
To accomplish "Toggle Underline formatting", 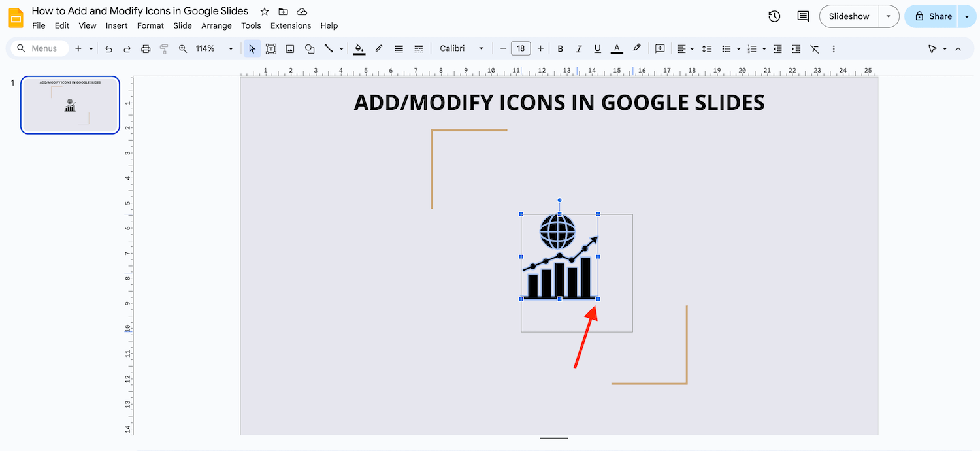I will click(597, 49).
